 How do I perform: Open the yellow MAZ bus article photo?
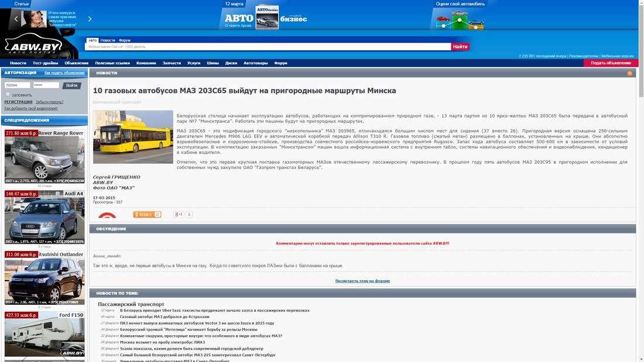[x=133, y=137]
